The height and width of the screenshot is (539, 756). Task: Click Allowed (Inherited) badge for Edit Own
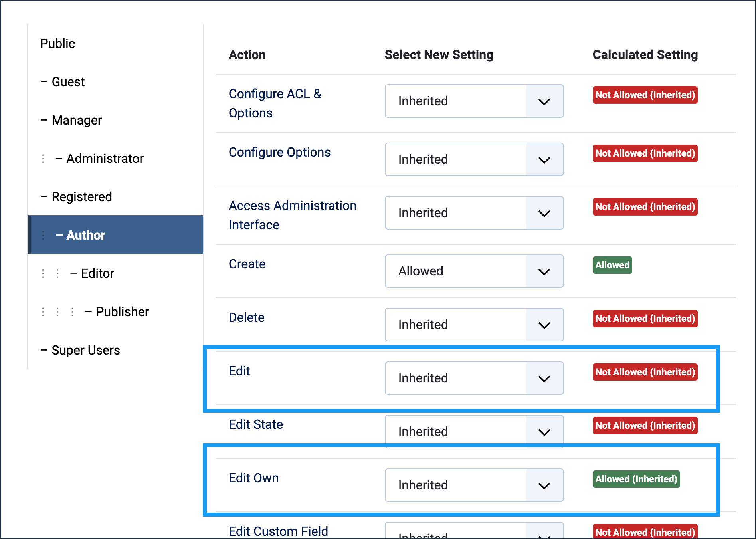pyautogui.click(x=636, y=479)
